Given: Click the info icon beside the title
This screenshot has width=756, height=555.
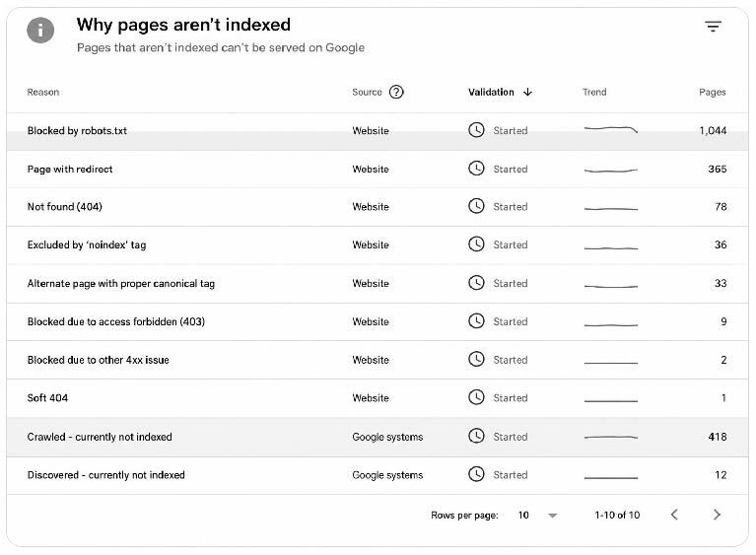Looking at the screenshot, I should click(x=40, y=31).
